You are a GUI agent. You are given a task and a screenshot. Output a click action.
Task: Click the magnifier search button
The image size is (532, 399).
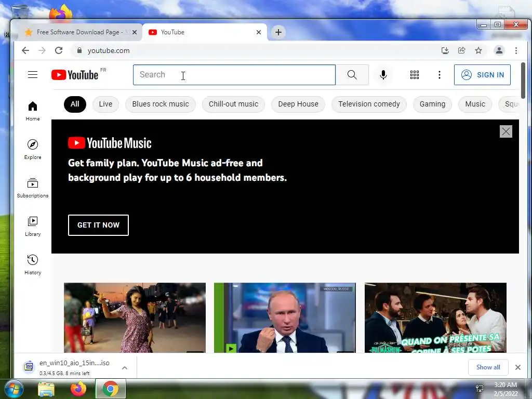[x=352, y=75]
